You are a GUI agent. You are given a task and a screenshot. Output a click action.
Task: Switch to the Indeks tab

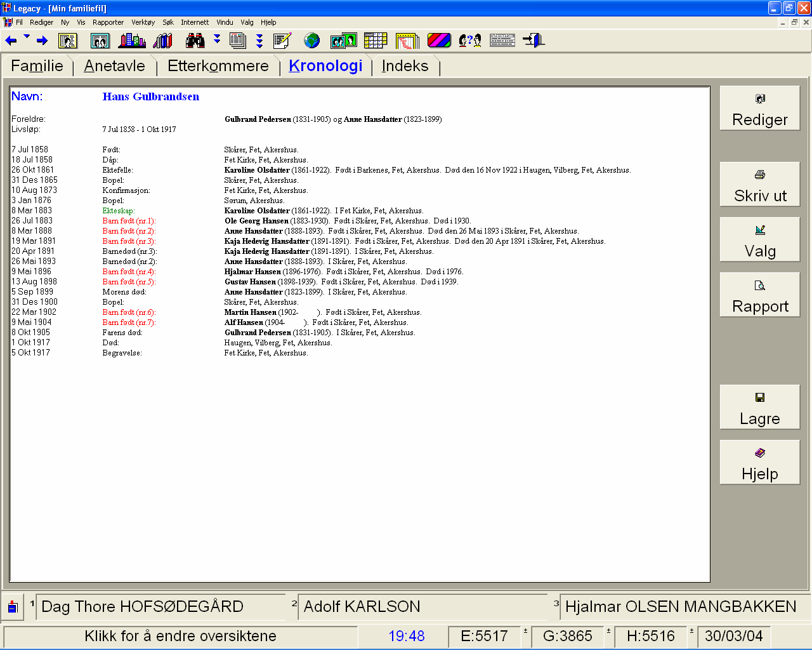[x=405, y=66]
